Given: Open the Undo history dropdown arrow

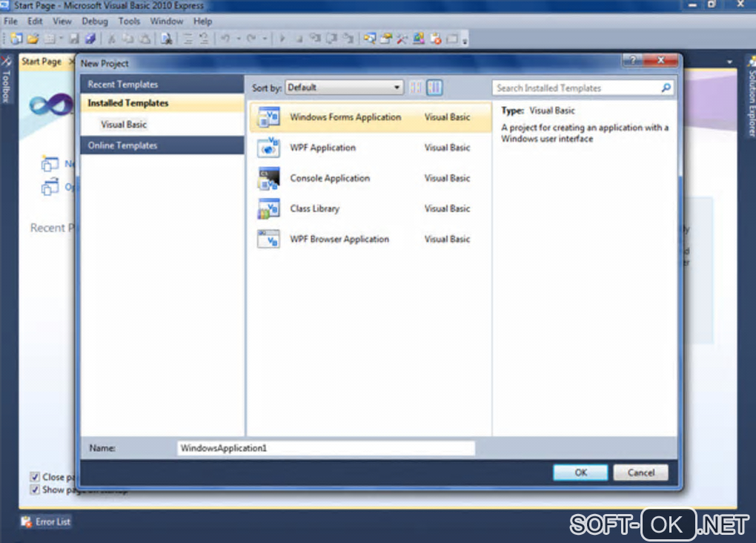Looking at the screenshot, I should 238,39.
